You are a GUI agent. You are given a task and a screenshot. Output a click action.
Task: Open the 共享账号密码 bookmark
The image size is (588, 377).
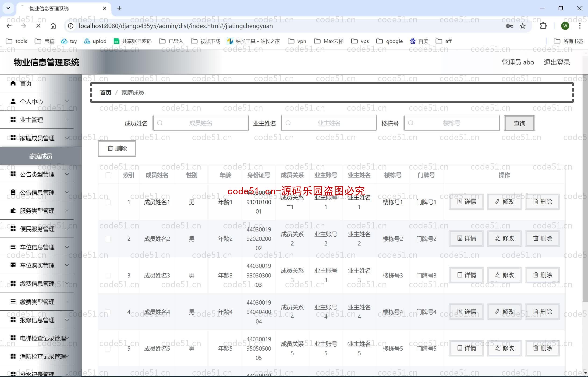(133, 41)
